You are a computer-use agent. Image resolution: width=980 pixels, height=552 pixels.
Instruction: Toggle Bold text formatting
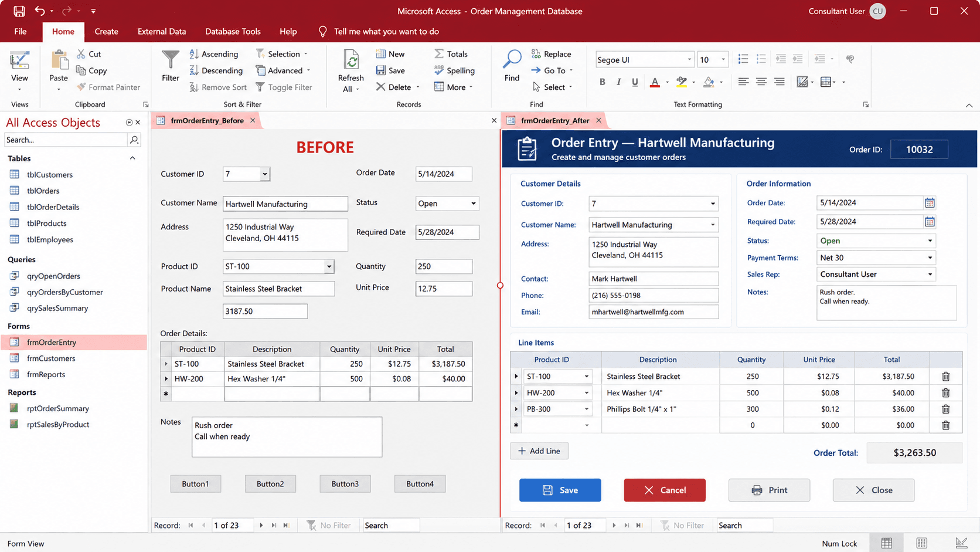coord(602,82)
